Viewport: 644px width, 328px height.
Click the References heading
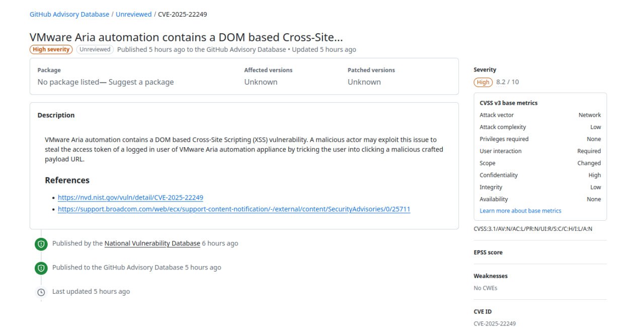pos(67,180)
